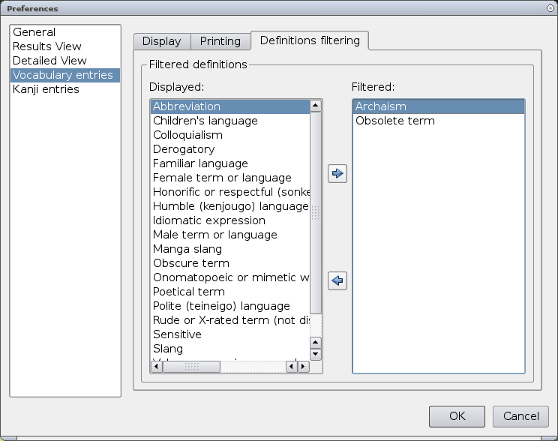Dismiss the dialog with Cancel
This screenshot has width=558, height=441.
click(x=521, y=416)
